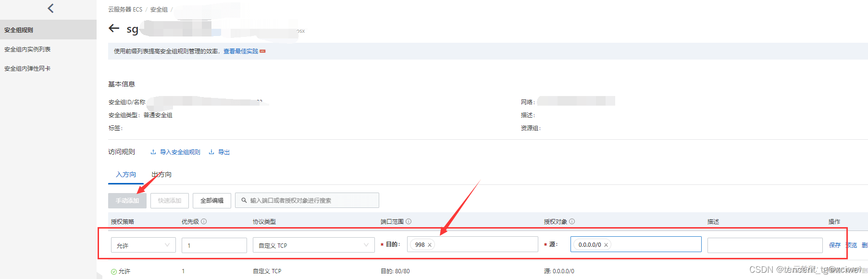Open the info icon next to 优先级
Screen dimensions: 868x279
click(x=204, y=221)
